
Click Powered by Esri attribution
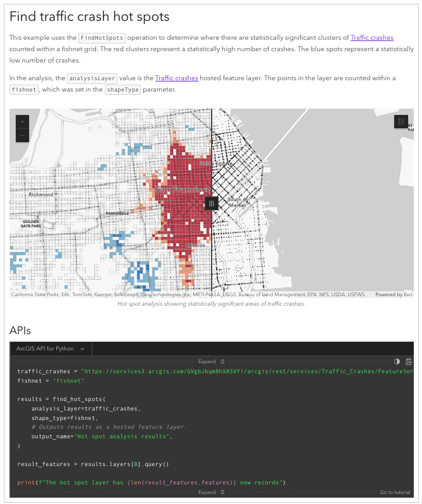[x=394, y=294]
